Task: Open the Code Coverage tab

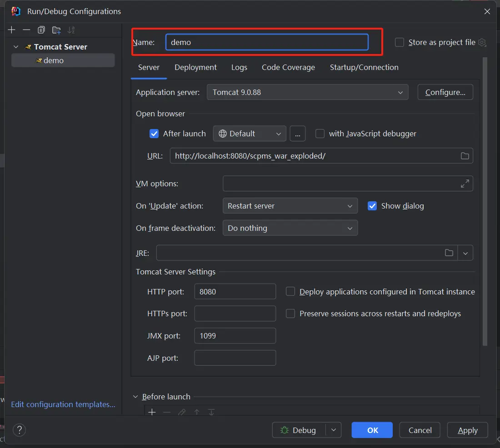Action: [x=288, y=67]
